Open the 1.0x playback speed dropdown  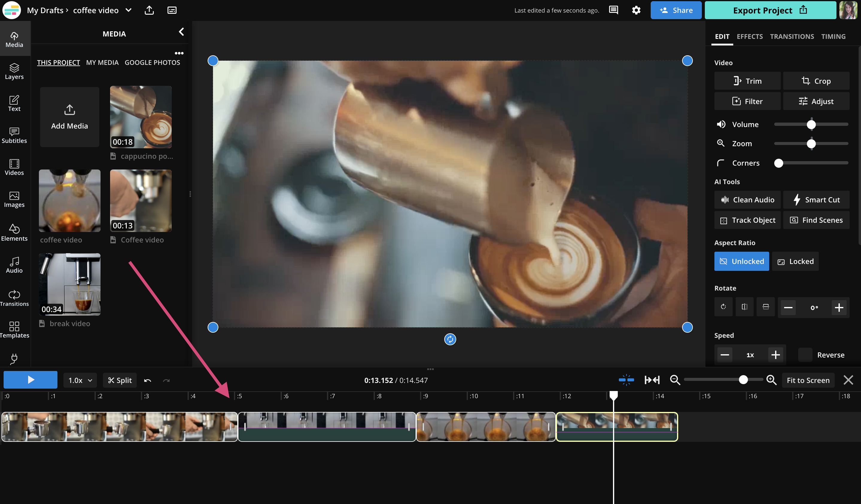coord(79,380)
